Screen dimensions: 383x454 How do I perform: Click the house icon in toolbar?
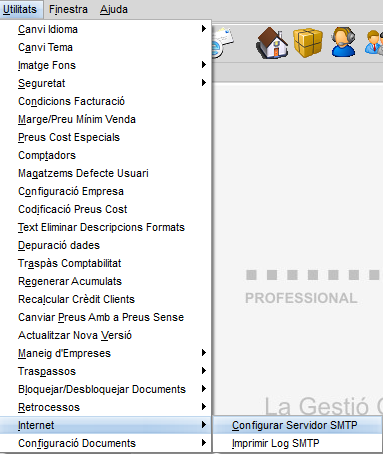point(272,43)
